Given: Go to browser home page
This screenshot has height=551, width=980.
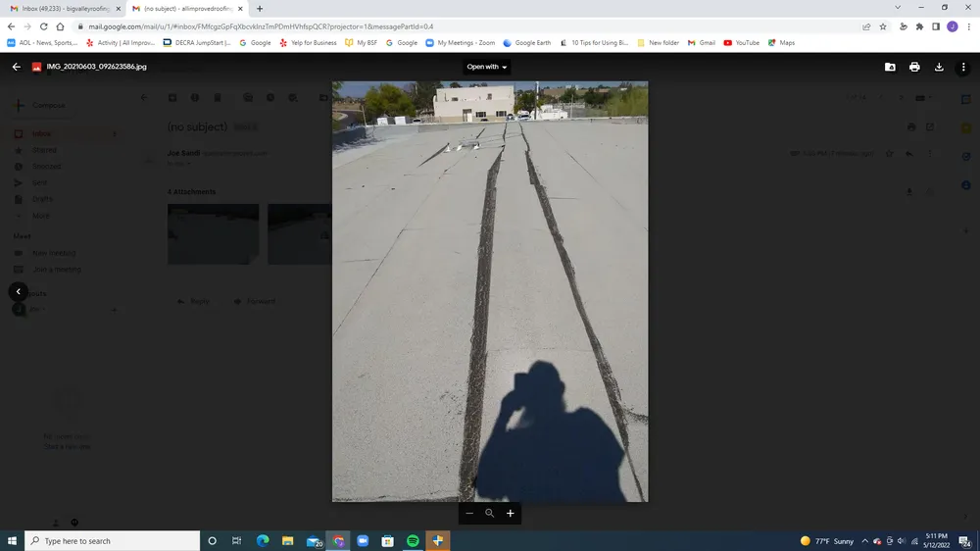Looking at the screenshot, I should 60,26.
